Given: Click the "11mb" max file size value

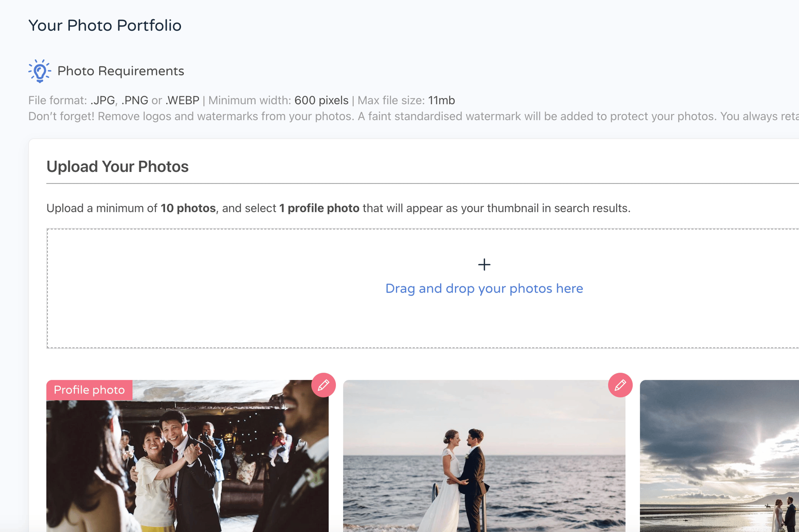Looking at the screenshot, I should 441,101.
